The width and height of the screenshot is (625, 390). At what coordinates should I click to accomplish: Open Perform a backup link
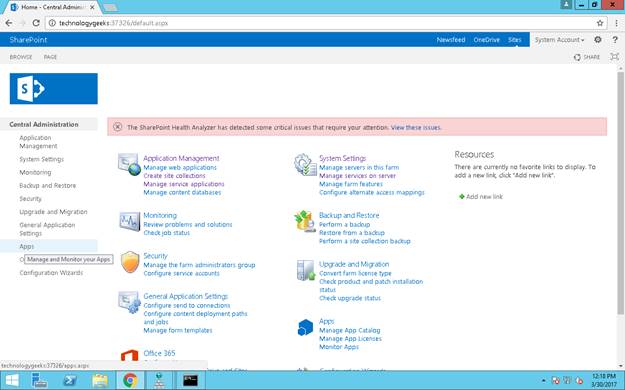pos(344,225)
